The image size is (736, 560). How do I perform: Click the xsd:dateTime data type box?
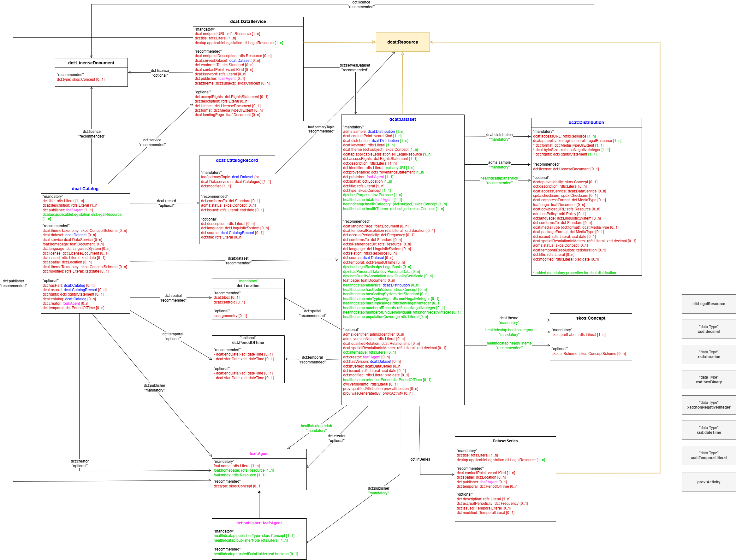tap(708, 430)
